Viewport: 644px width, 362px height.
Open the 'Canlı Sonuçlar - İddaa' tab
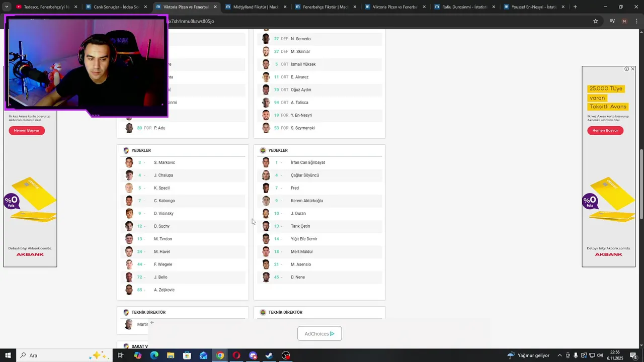(116, 7)
